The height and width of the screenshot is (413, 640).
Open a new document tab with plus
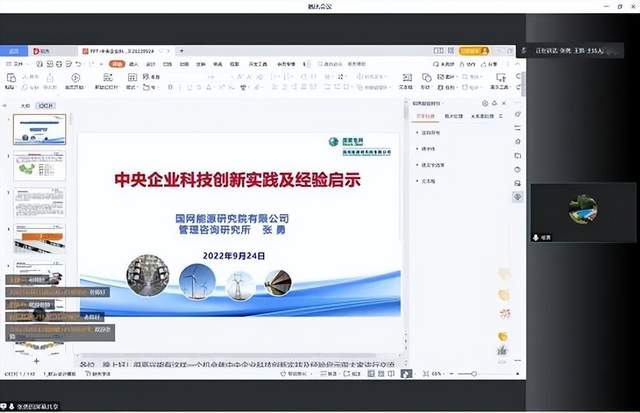[182, 51]
